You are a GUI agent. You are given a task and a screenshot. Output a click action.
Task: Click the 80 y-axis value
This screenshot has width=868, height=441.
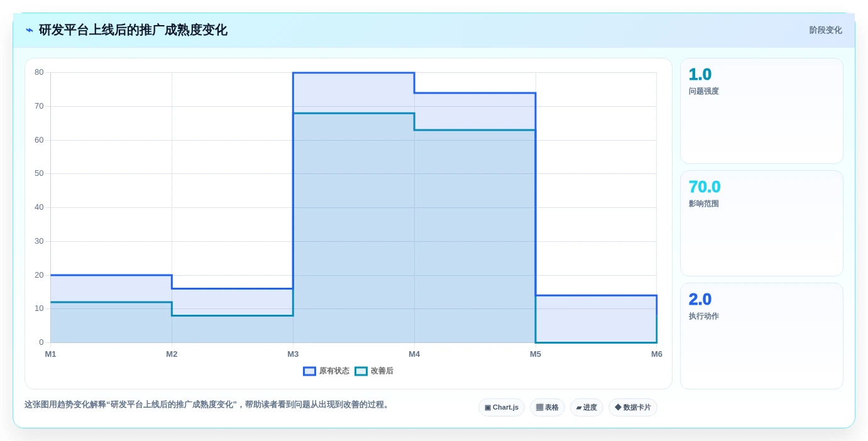(39, 72)
